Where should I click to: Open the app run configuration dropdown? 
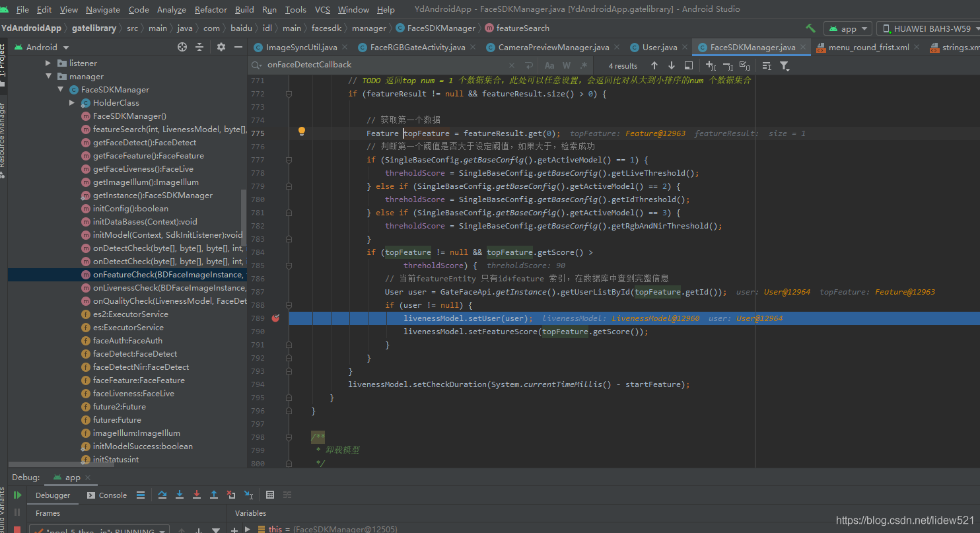pyautogui.click(x=848, y=28)
